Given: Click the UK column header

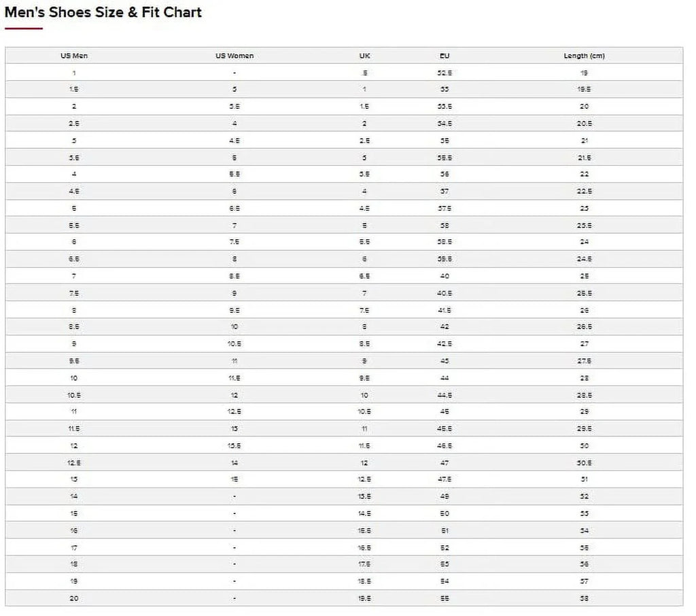Looking at the screenshot, I should (364, 56).
